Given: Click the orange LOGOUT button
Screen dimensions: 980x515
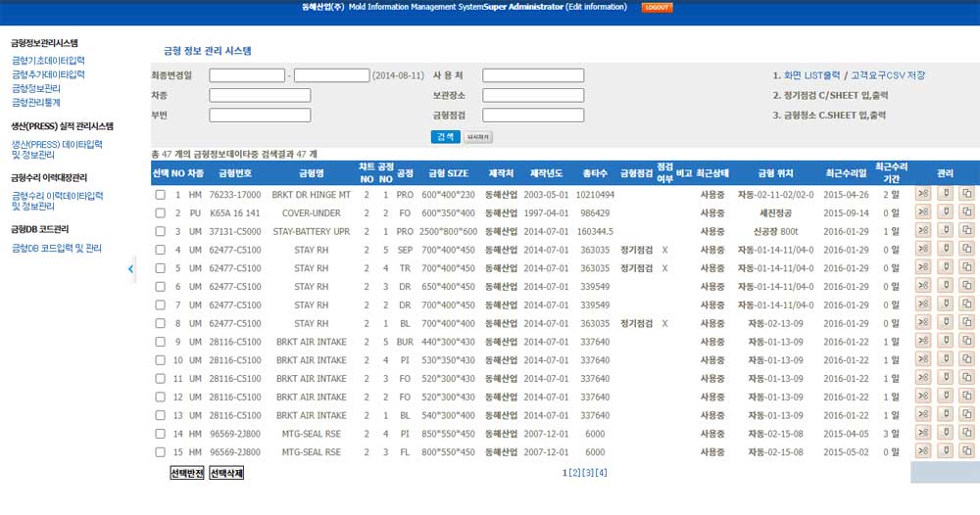Looking at the screenshot, I should (657, 8).
